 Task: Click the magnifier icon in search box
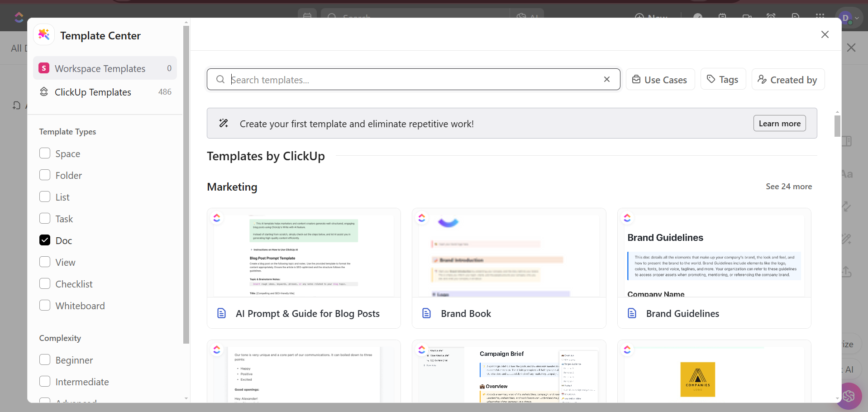tap(220, 80)
